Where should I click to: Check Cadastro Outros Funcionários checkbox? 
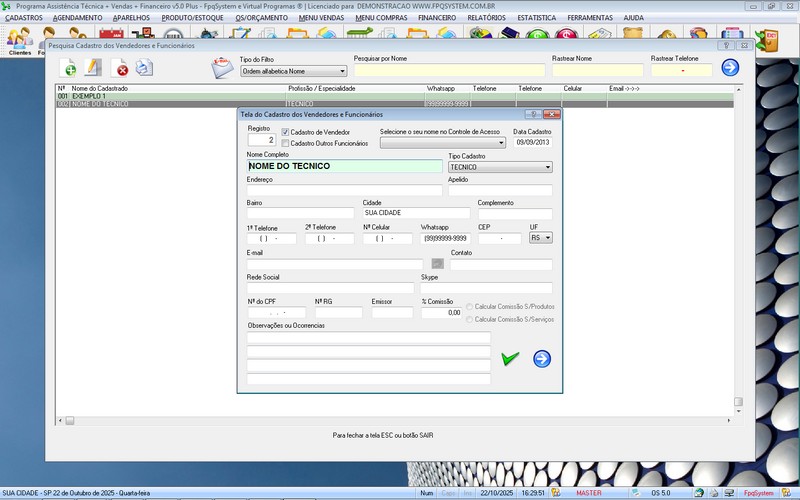tap(285, 143)
